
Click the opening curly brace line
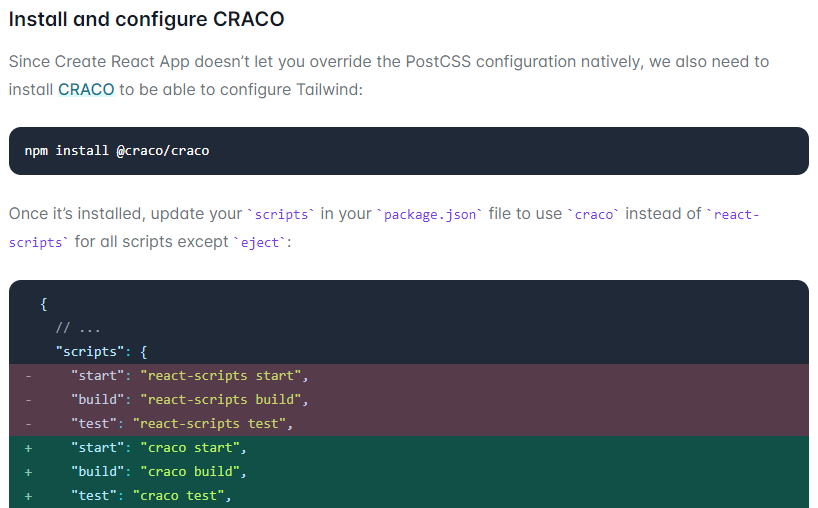point(44,304)
